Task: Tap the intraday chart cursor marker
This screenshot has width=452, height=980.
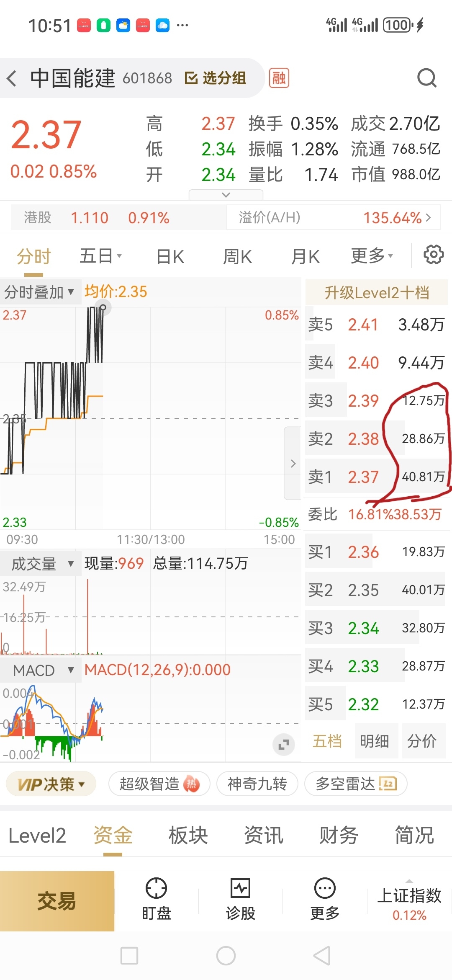Action: (x=103, y=308)
